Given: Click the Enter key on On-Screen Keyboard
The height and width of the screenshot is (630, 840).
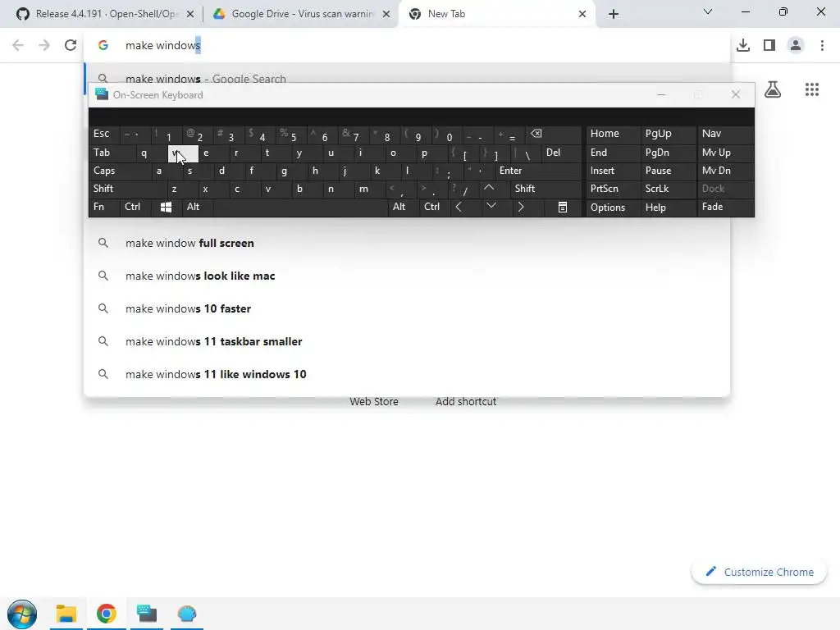Looking at the screenshot, I should click(538, 171).
